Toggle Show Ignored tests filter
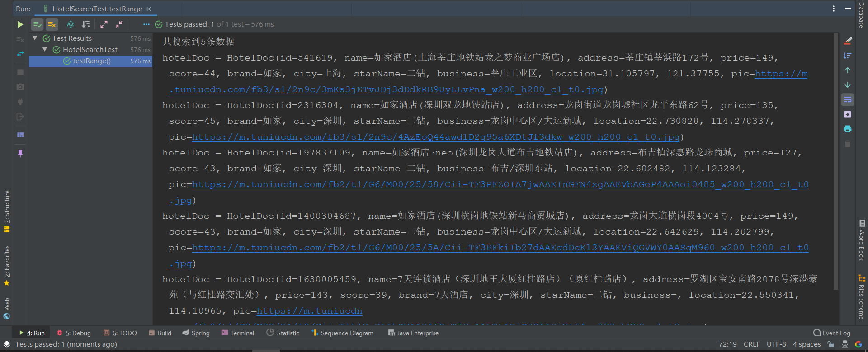Viewport: 868px width, 352px height. [x=52, y=24]
